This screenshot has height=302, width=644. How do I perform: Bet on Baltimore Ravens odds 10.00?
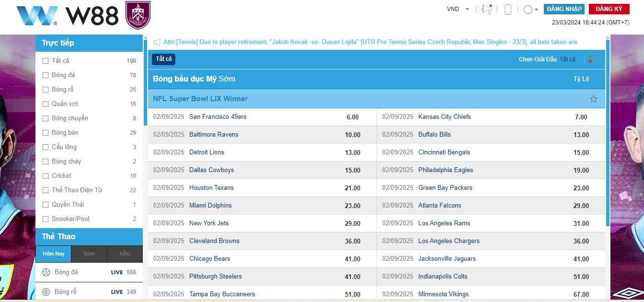(x=353, y=135)
